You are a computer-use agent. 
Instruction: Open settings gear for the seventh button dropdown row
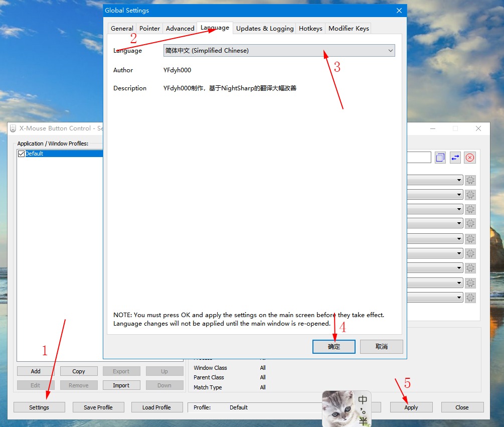coord(470,268)
